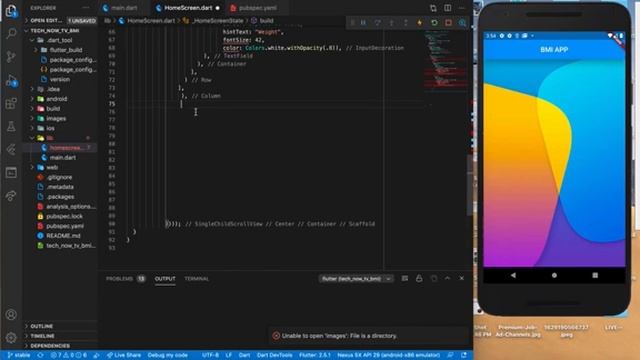Tap the emulator Overview square button
Screen dimensions: 640x360
coord(595,275)
